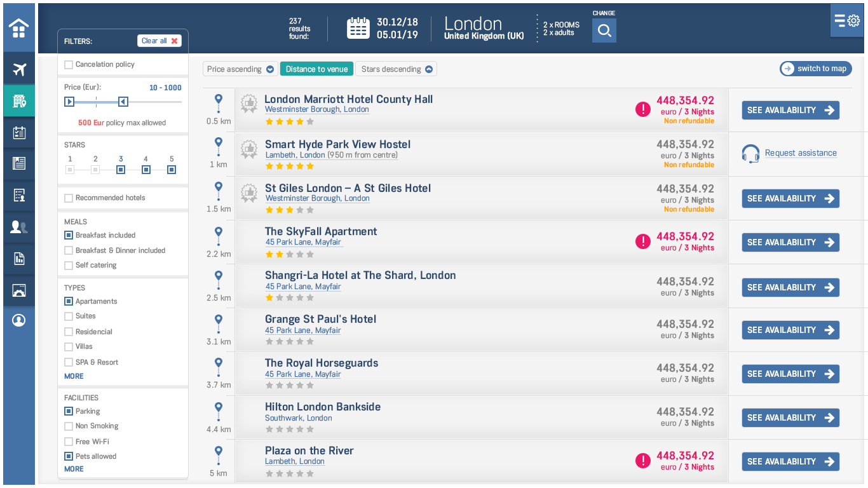Open Smart Hyde Park View Hostel title

pos(338,144)
